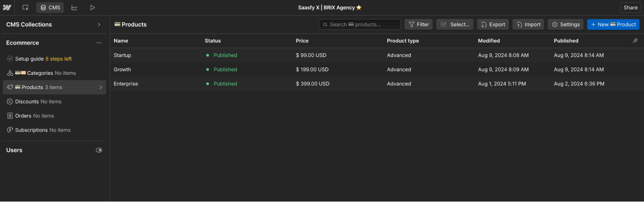
Task: Open the Filter button
Action: point(418,24)
